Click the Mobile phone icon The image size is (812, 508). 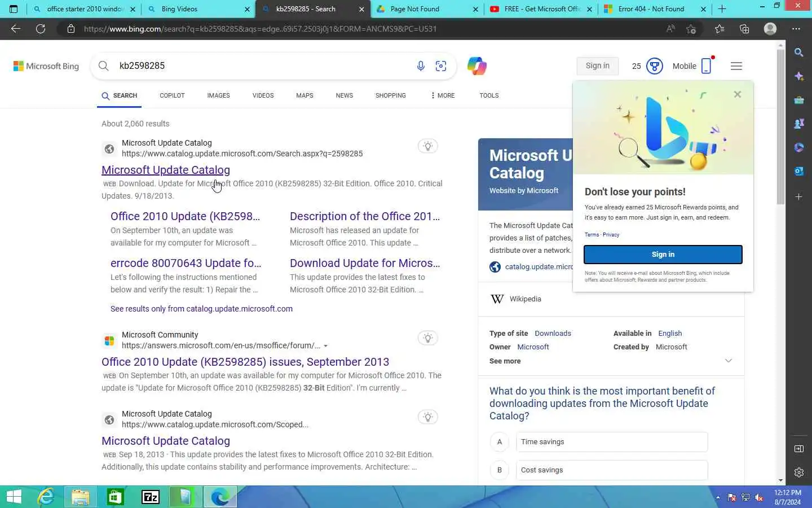pos(707,66)
